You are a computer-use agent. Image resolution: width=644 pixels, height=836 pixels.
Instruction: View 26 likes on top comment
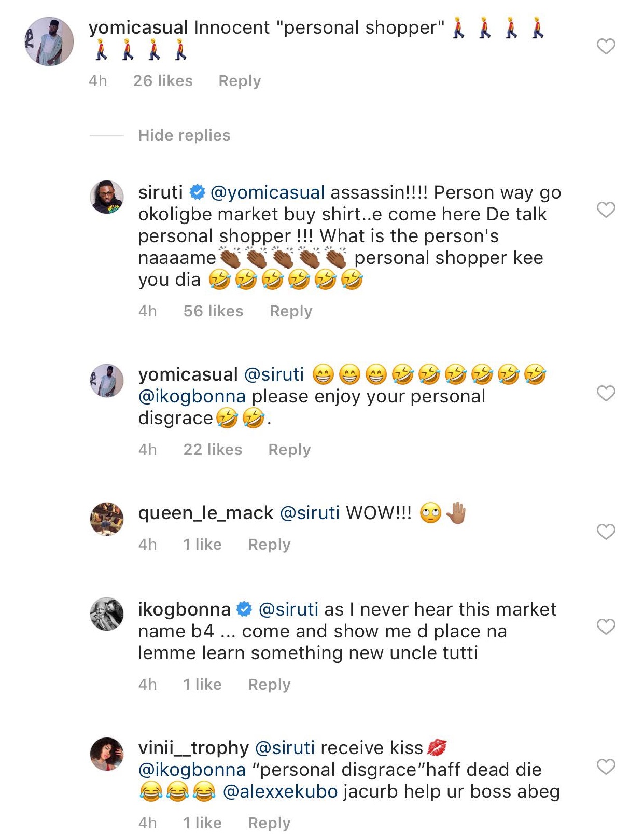163,81
